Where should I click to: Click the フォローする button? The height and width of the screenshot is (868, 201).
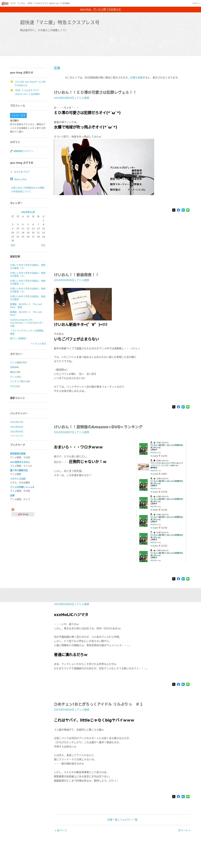[x=18, y=115]
